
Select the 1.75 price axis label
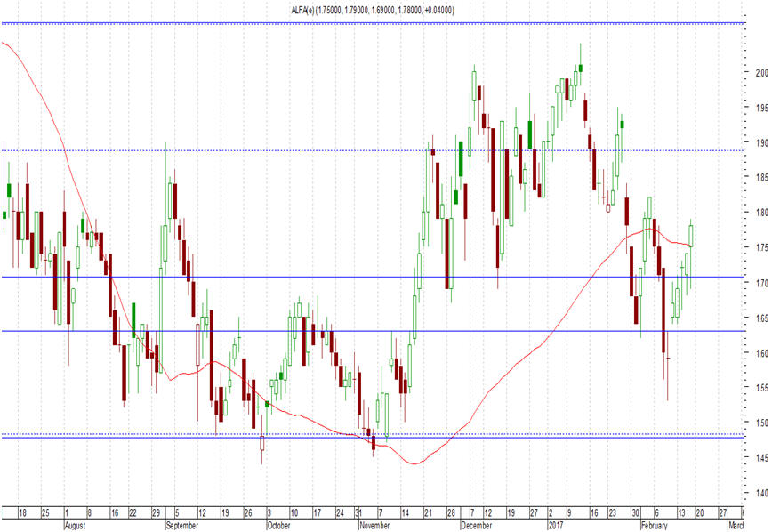(x=761, y=248)
